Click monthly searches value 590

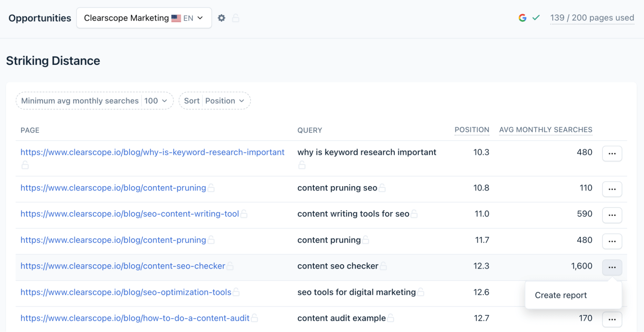(585, 214)
